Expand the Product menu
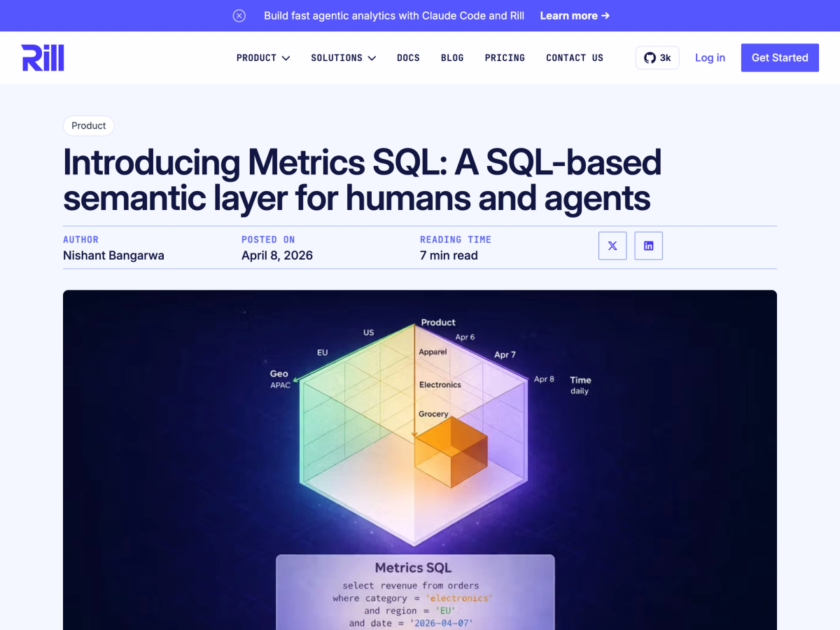Viewport: 840px width, 630px height. (263, 58)
